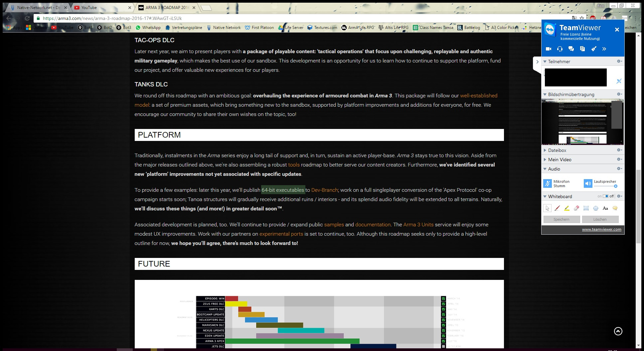Image resolution: width=644 pixels, height=351 pixels.
Task: Toggle the Whiteboard on/off switch
Action: coord(605,196)
